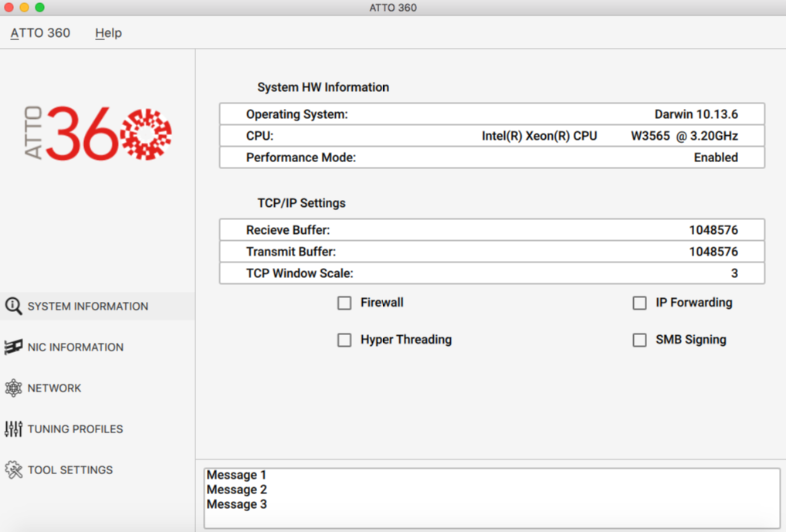The width and height of the screenshot is (786, 532).
Task: Click the green maximize window button
Action: (39, 8)
